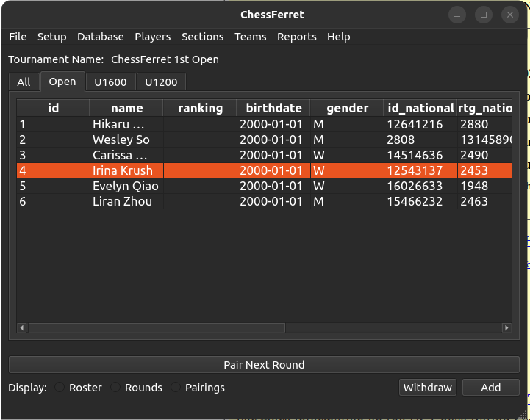Maximize the ChessFerret window
The image size is (530, 420).
click(484, 15)
